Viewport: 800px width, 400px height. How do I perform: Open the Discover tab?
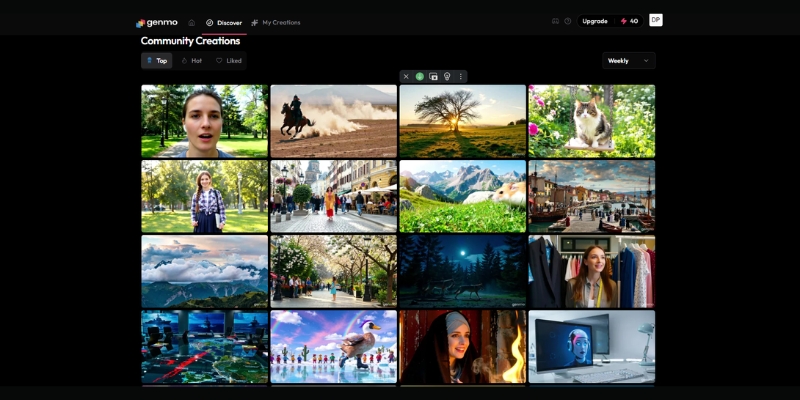224,22
